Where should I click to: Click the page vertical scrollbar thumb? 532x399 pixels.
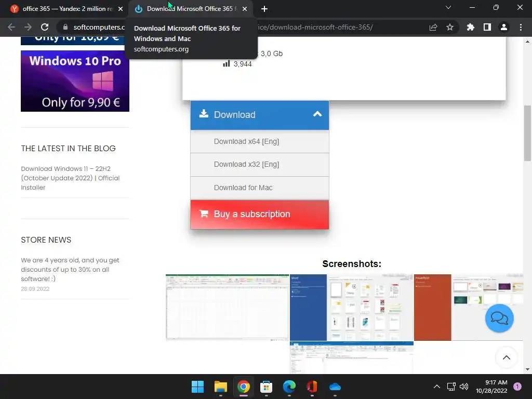(x=527, y=133)
